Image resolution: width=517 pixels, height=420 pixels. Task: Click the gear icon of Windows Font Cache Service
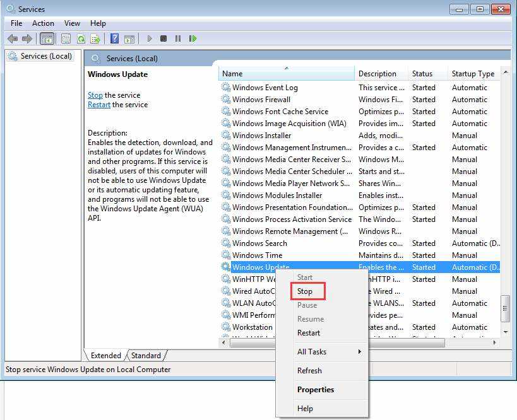226,112
